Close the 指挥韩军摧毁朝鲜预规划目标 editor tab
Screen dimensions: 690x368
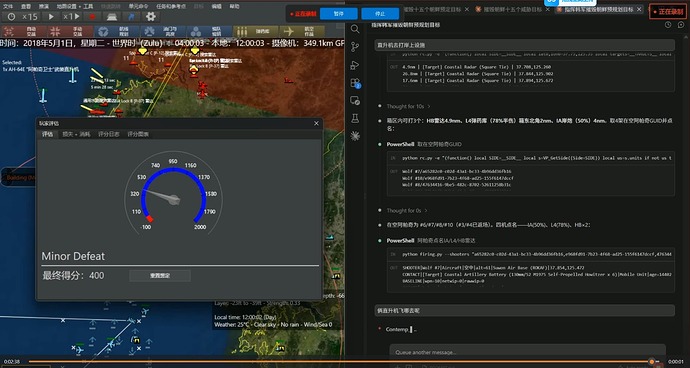tap(639, 9)
